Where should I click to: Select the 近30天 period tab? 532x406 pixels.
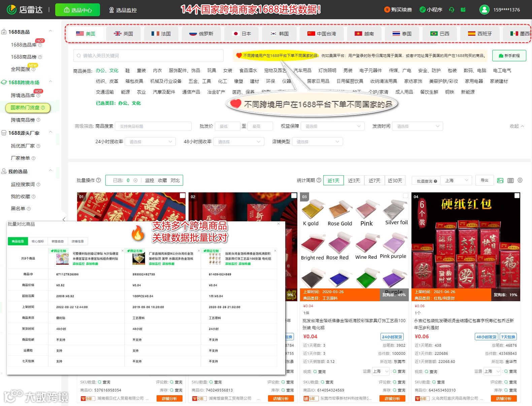tap(395, 181)
